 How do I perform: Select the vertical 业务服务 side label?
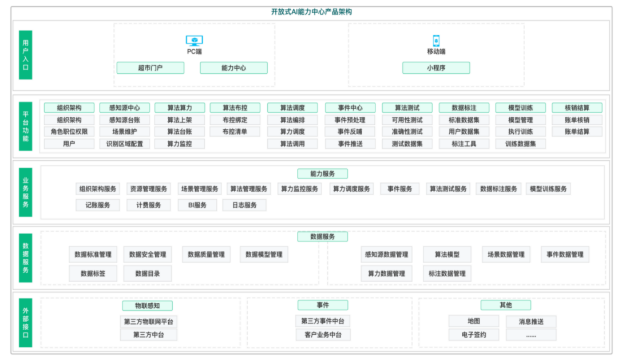point(26,192)
